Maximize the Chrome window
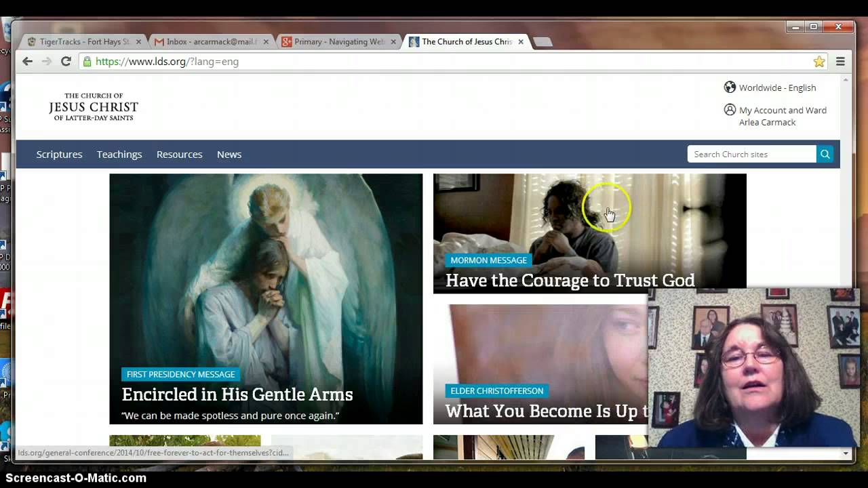The height and width of the screenshot is (488, 868). [x=814, y=27]
